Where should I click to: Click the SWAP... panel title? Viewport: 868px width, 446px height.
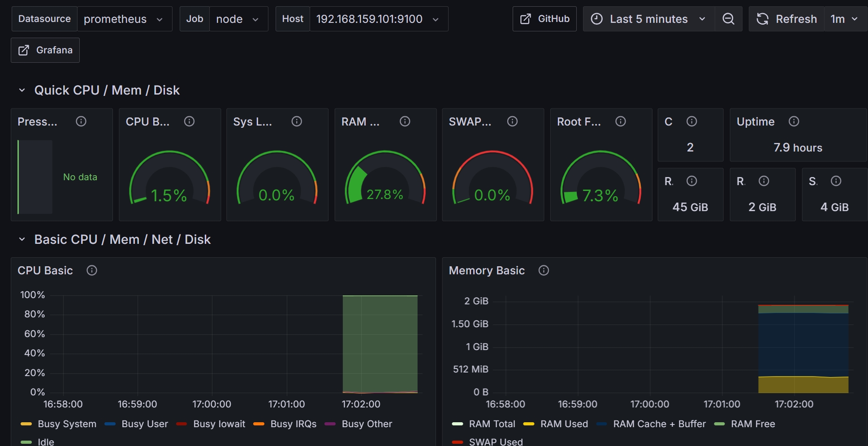[470, 122]
